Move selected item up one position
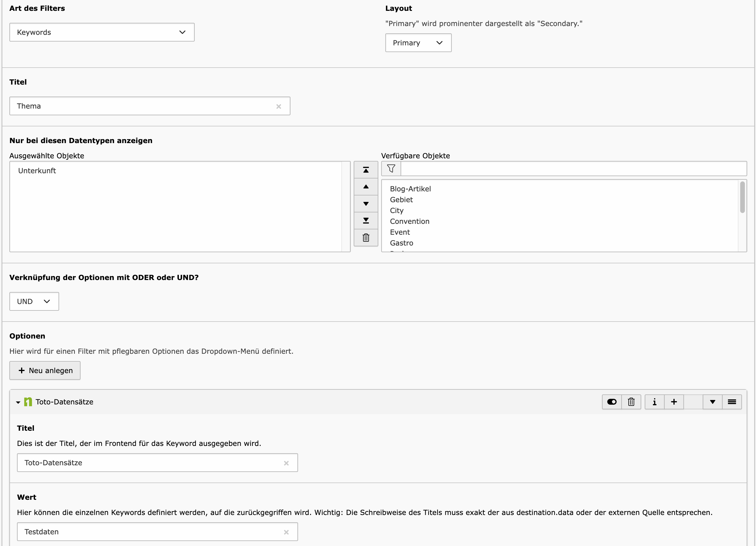 [x=366, y=187]
